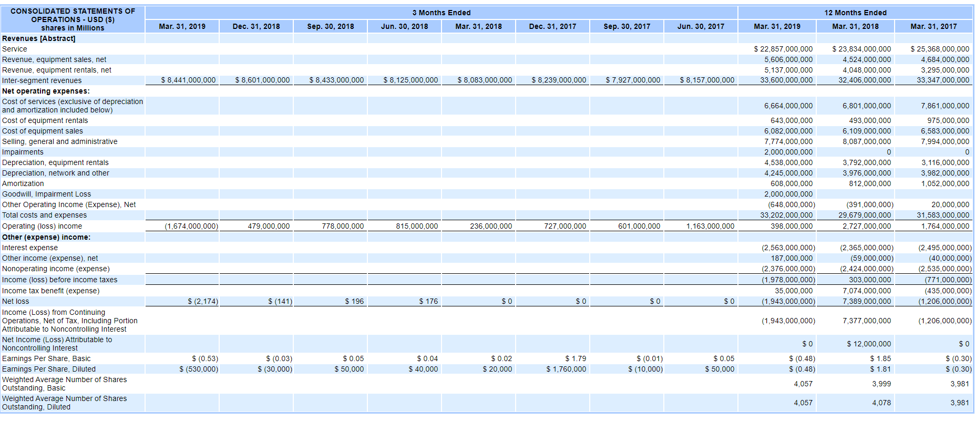Select the '(2,563,000,000)' interest expense cell
Image resolution: width=975 pixels, height=421 pixels.
(787, 248)
